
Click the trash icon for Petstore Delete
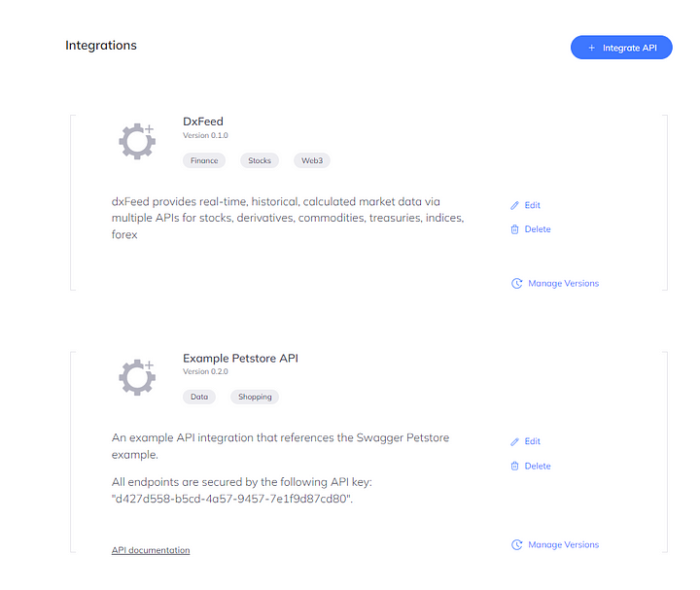(x=515, y=467)
